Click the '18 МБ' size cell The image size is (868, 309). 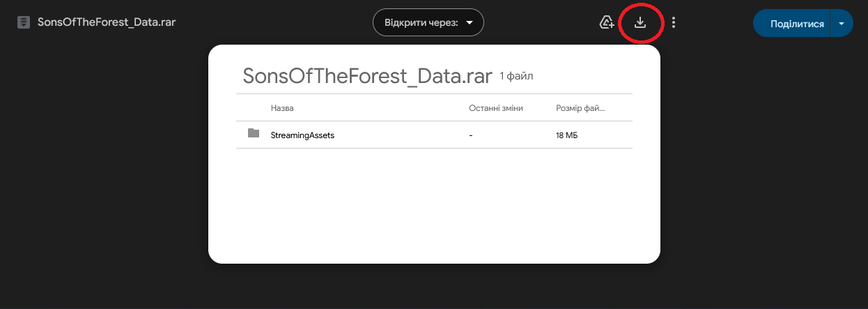click(x=566, y=135)
